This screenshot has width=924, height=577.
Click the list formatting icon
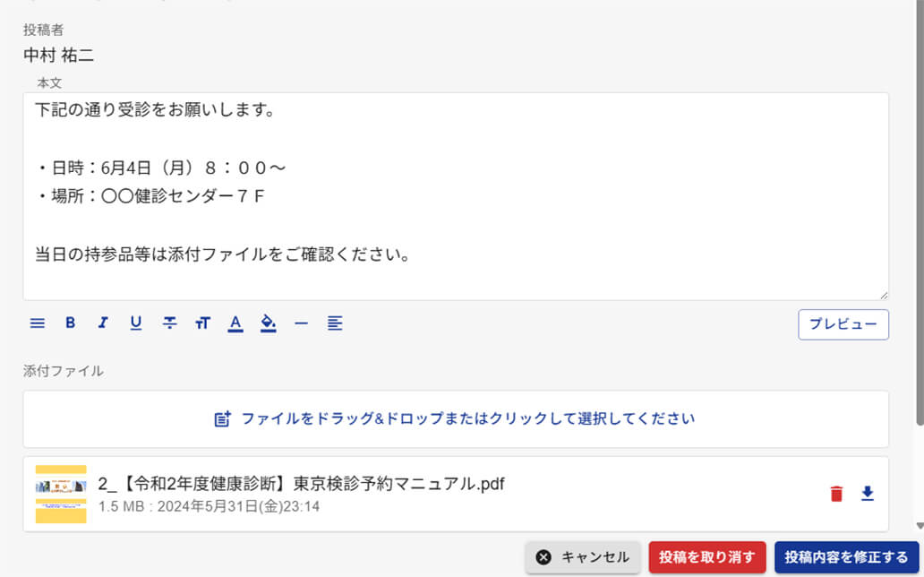[37, 323]
